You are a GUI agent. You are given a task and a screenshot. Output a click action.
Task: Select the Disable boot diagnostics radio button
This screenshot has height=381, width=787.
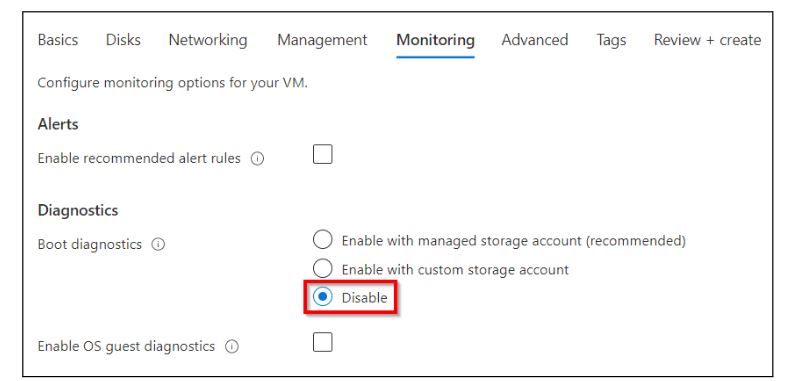pos(322,297)
